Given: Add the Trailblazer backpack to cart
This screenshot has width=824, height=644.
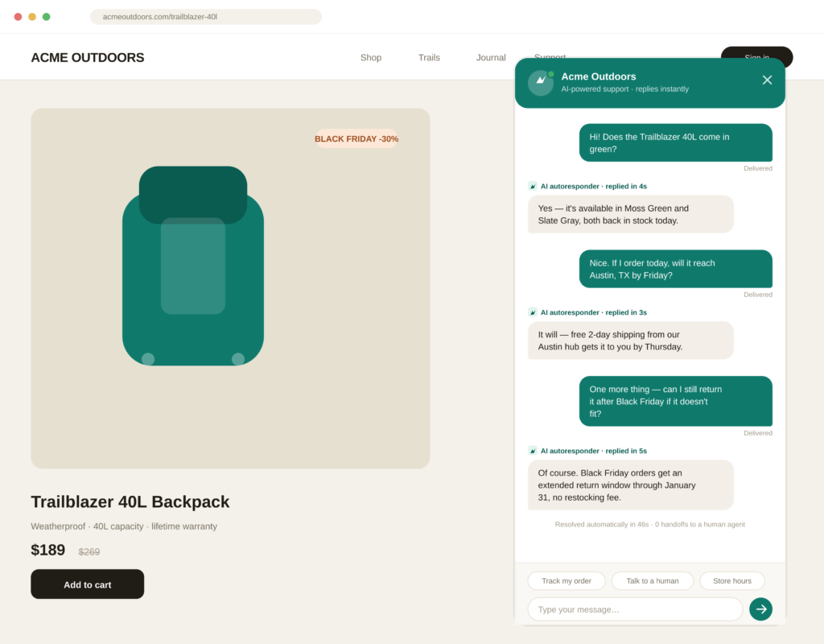Looking at the screenshot, I should click(x=87, y=584).
